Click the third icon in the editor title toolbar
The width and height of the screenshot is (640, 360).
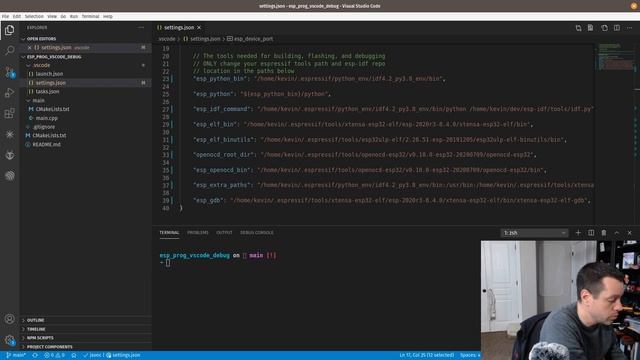pyautogui.click(x=604, y=28)
